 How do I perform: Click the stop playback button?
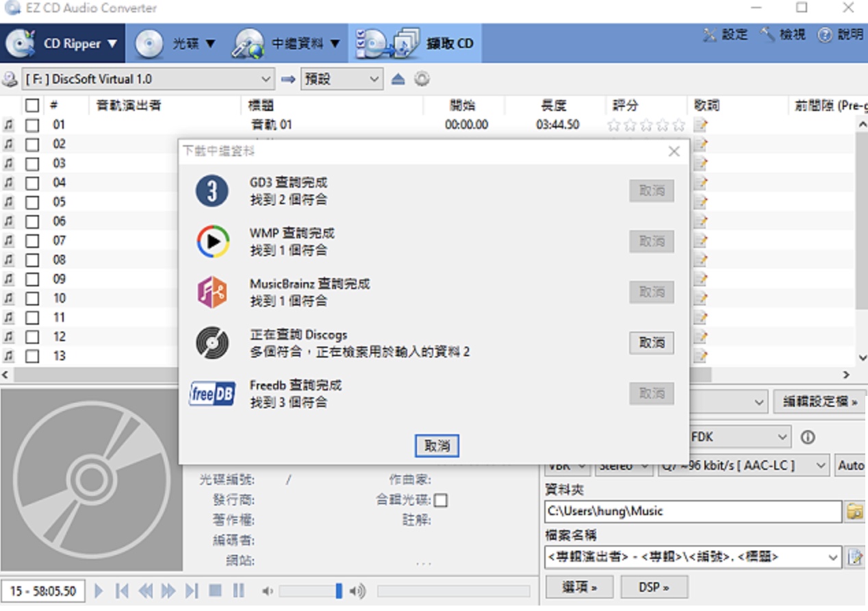click(x=215, y=590)
